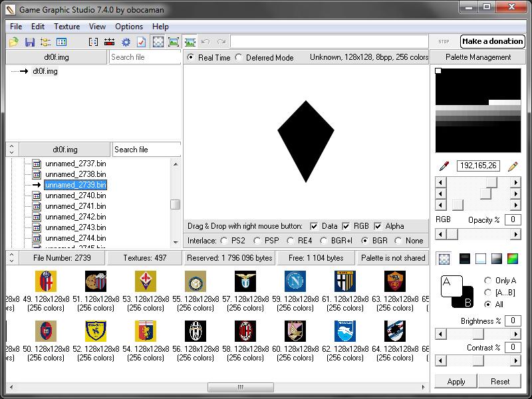The width and height of the screenshot is (532, 399).
Task: Click the Make a donation button
Action: click(x=492, y=41)
